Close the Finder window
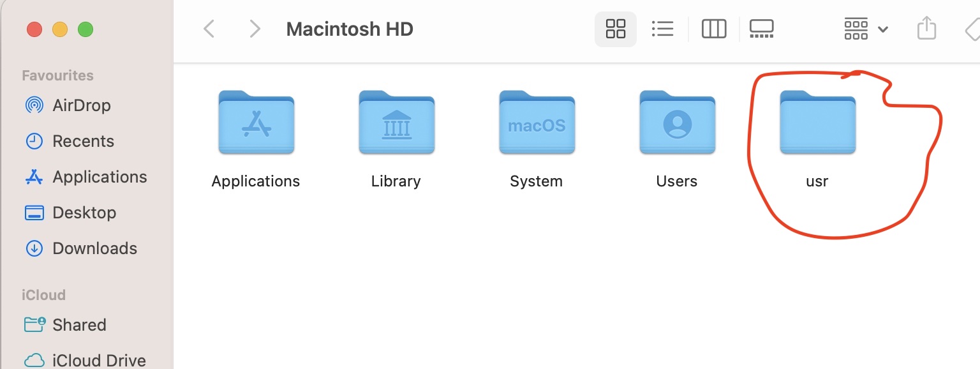Image resolution: width=980 pixels, height=369 pixels. pos(34,29)
